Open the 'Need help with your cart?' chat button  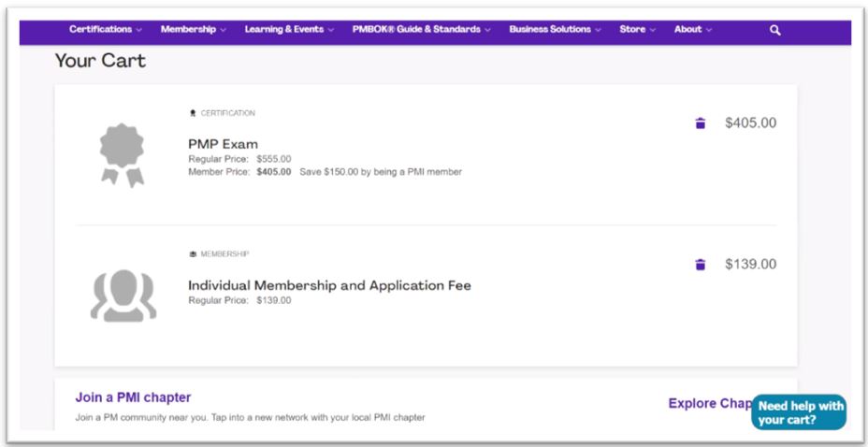pyautogui.click(x=799, y=412)
